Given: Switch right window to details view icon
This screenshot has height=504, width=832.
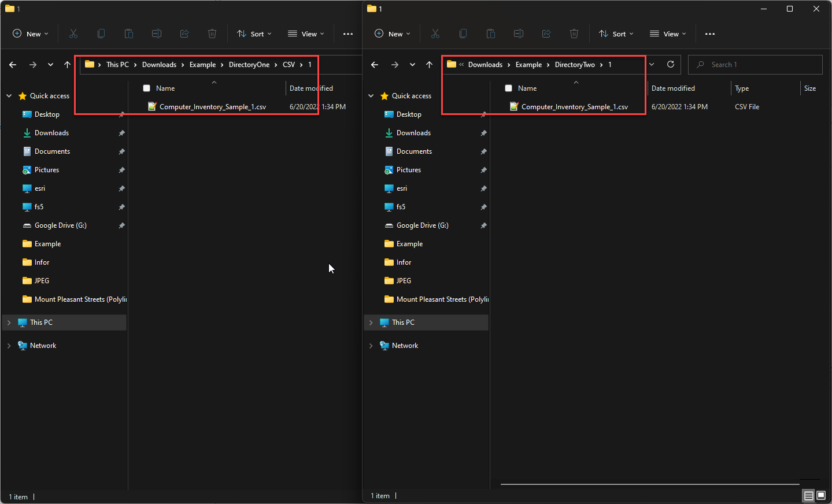Looking at the screenshot, I should tap(809, 496).
